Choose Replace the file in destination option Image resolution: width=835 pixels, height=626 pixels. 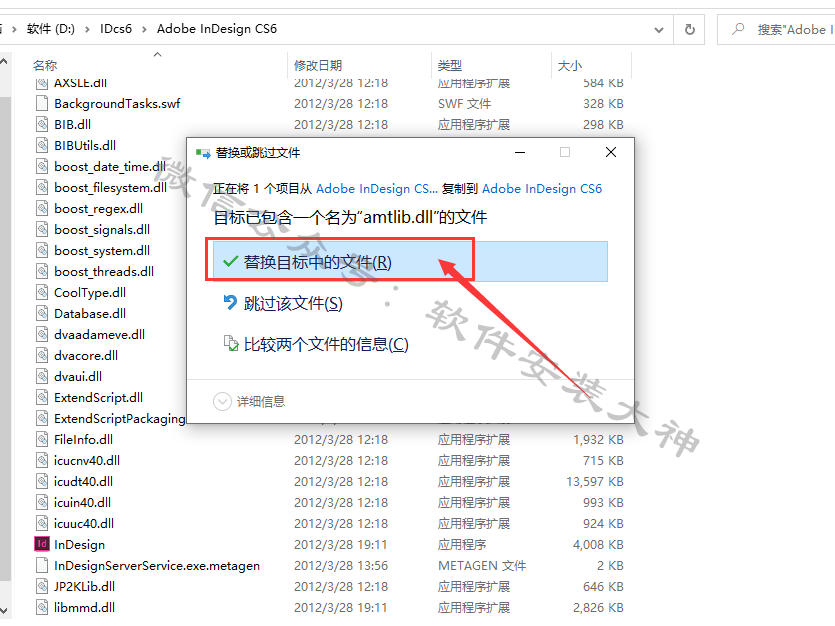click(x=410, y=261)
